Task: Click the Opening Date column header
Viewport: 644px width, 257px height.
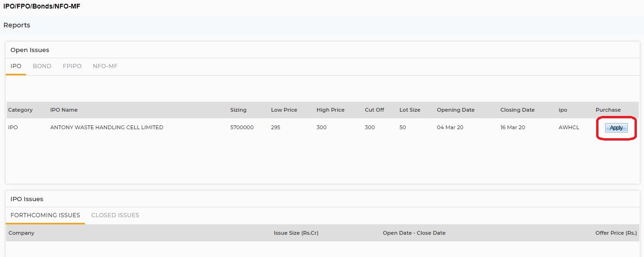Action: pos(455,110)
